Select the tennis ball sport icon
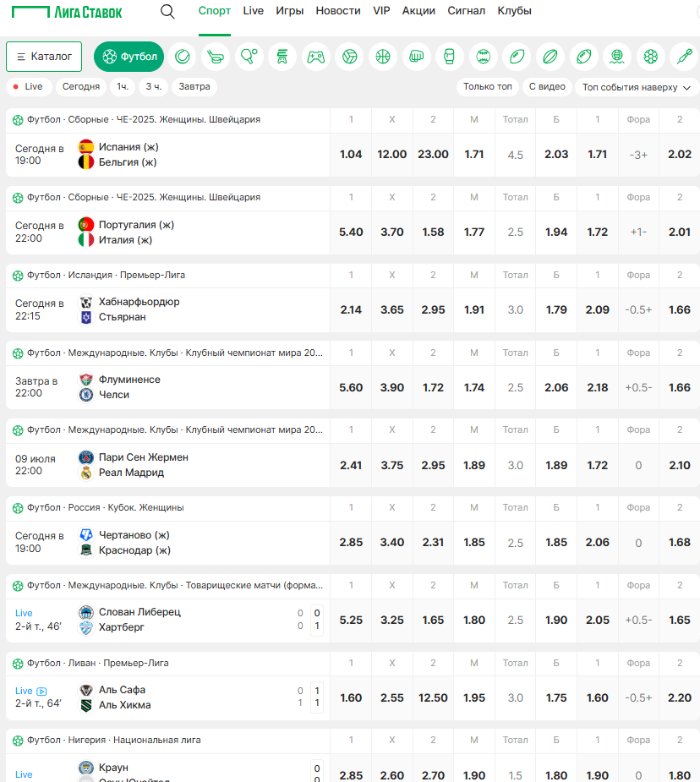The height and width of the screenshot is (782, 700). click(182, 57)
